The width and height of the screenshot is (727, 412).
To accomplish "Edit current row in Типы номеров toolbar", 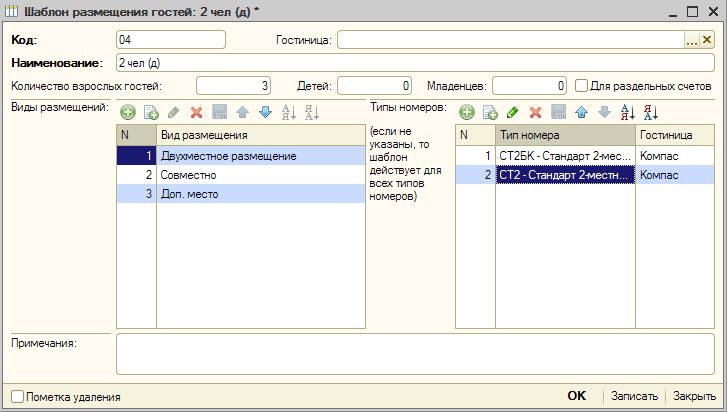I will click(x=512, y=112).
